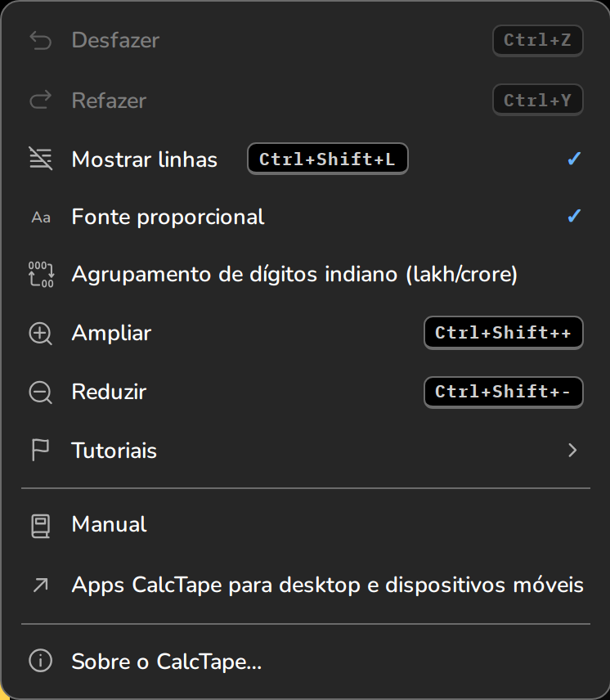Open Apps CalcTape para desktop link
Viewport: 610px width, 700px height.
point(306,585)
